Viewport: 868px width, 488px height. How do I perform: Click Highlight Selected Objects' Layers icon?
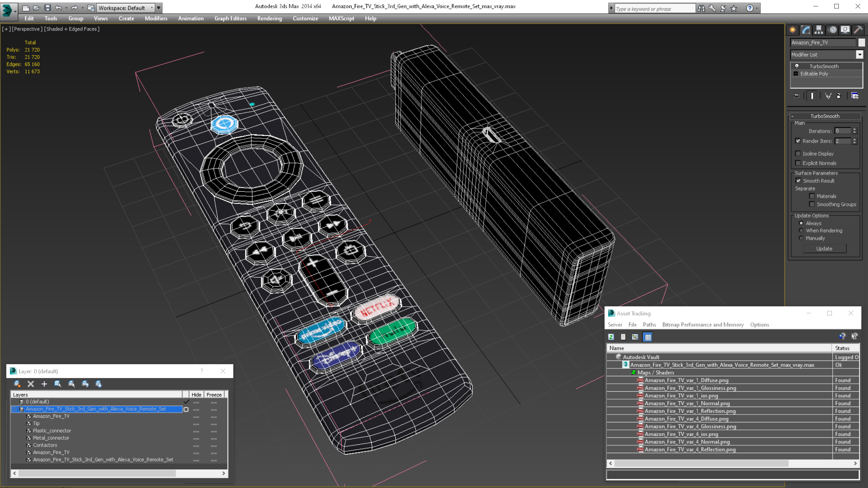(71, 384)
